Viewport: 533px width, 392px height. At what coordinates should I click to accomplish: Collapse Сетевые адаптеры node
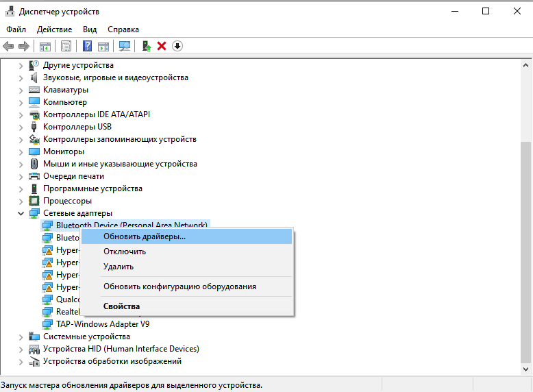click(21, 214)
